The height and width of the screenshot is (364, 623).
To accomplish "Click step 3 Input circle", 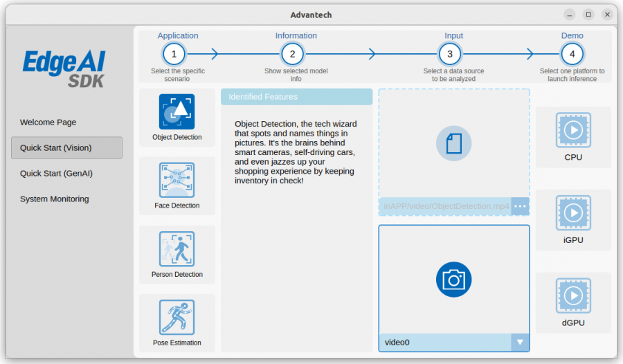I will [x=450, y=54].
